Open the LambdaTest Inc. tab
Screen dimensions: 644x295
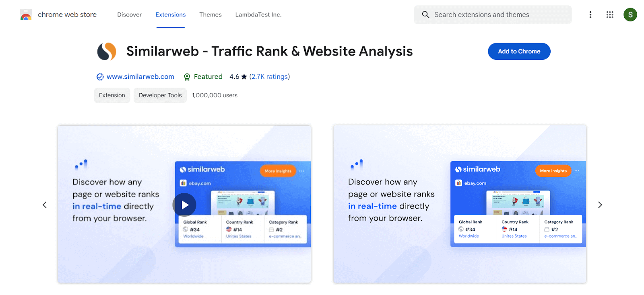coord(258,15)
